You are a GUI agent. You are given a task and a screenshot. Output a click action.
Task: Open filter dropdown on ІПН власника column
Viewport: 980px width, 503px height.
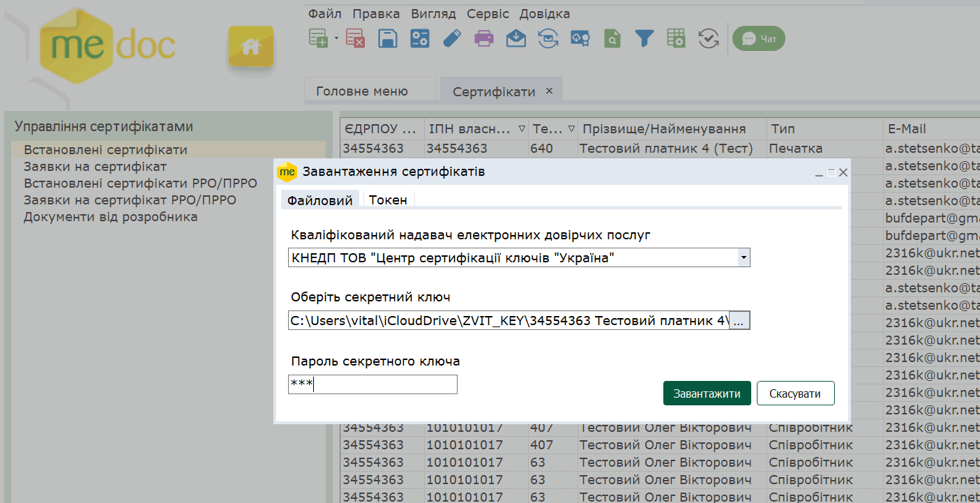522,129
